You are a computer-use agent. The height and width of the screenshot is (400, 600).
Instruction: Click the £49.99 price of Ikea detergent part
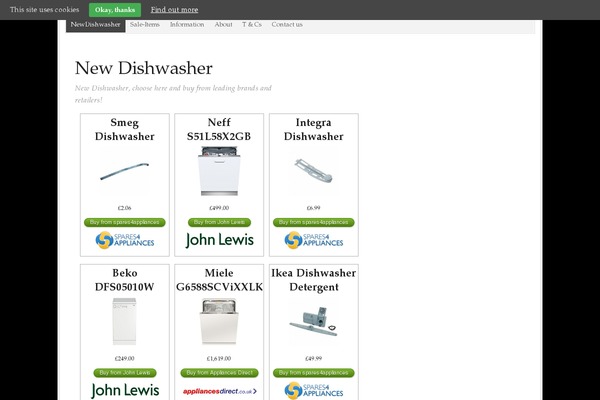tap(313, 358)
